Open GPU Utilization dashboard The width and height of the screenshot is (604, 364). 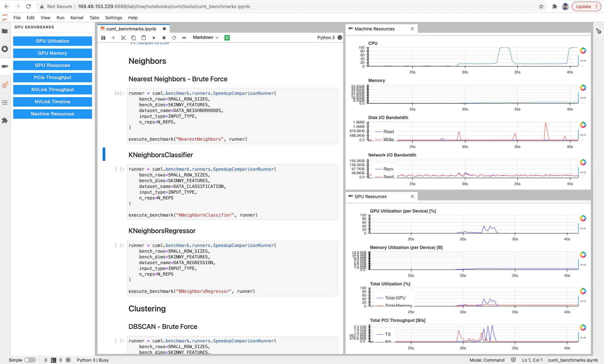(x=53, y=41)
